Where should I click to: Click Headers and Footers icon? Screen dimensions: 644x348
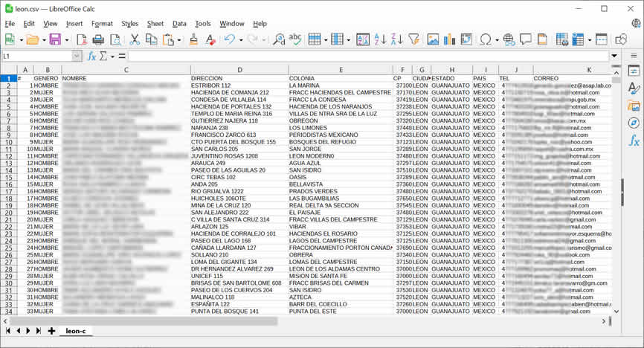[542, 39]
